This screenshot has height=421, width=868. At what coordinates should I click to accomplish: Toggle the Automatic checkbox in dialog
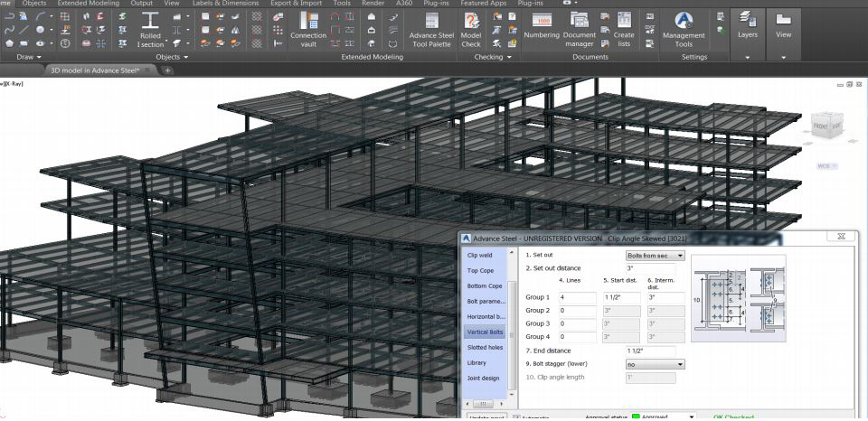pos(516,417)
